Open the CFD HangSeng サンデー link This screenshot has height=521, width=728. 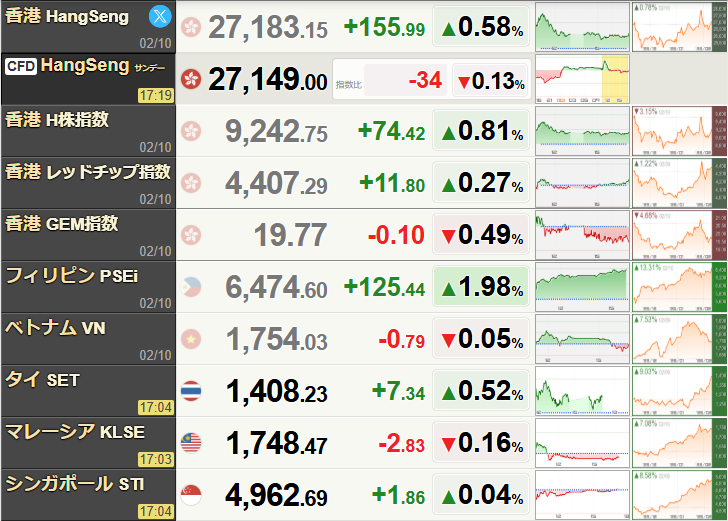85,66
